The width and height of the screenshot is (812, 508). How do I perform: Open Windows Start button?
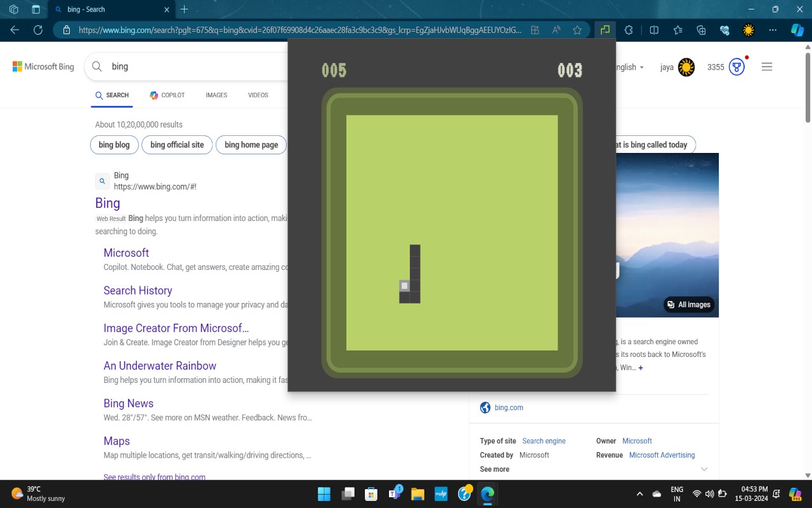[x=324, y=493]
